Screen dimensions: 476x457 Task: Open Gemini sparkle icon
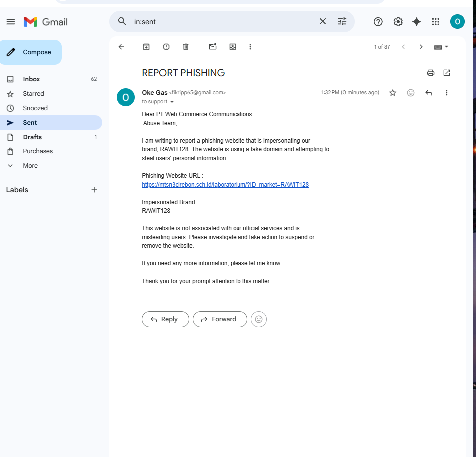pyautogui.click(x=417, y=22)
